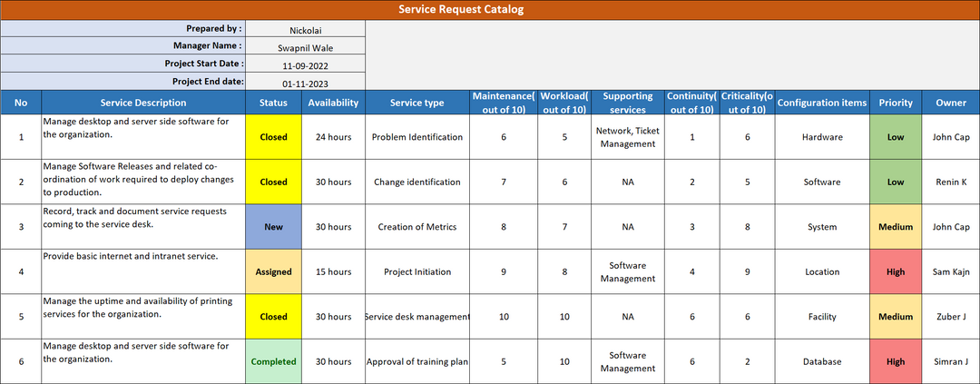Viewport: 980px width, 384px height.
Task: Click the Project Start Date value 11-09-2022
Action: point(305,64)
